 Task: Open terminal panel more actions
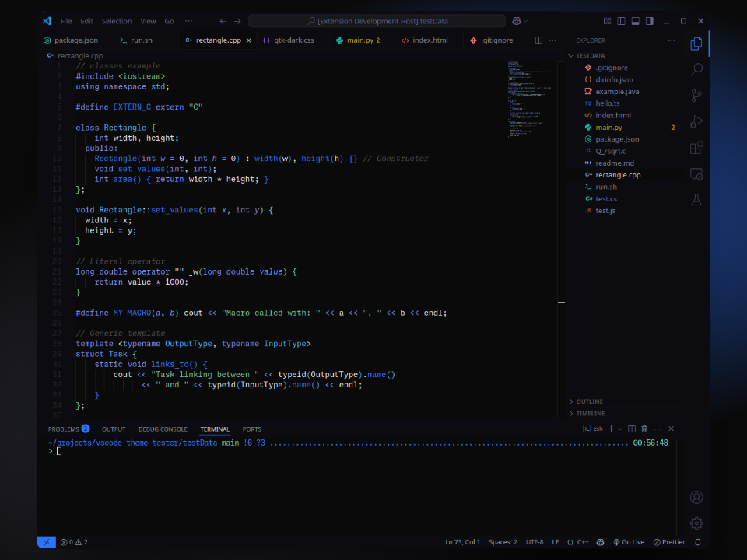coord(658,429)
